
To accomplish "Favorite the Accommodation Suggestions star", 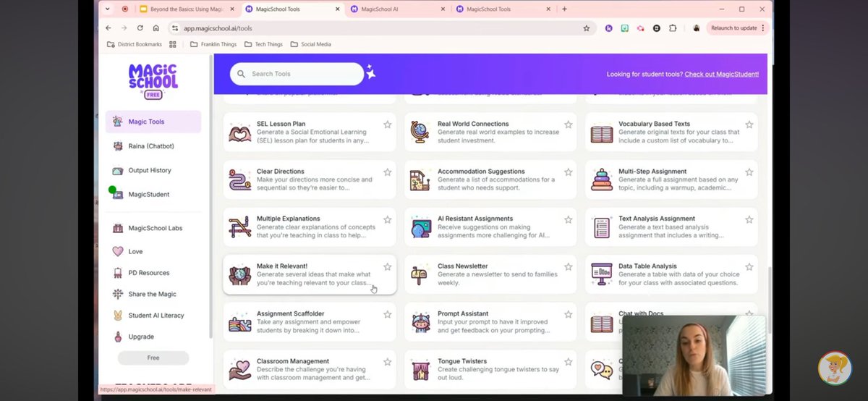I will click(x=568, y=172).
